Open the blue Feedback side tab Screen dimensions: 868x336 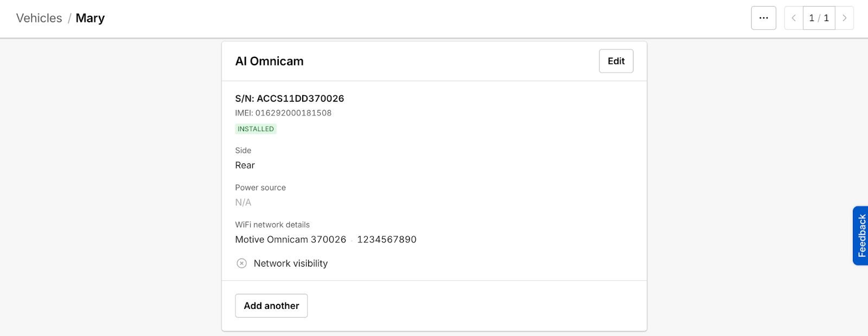[x=861, y=236]
